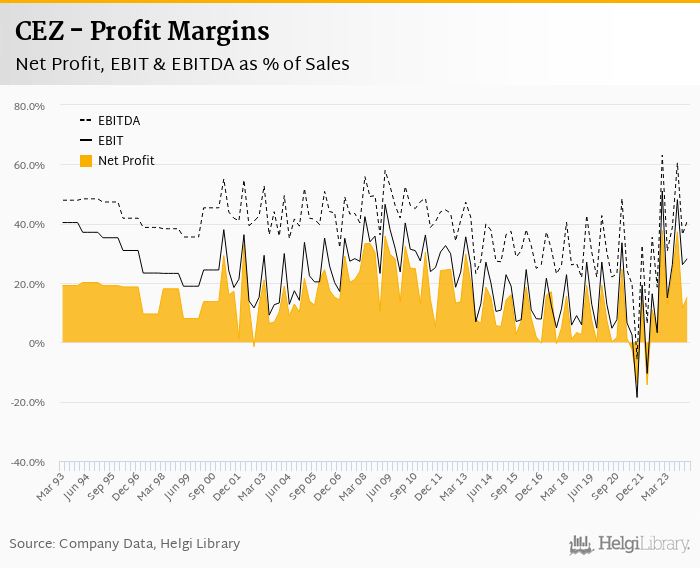This screenshot has width=700, height=568.
Task: Toggle the EBITDA legend label
Action: pos(118,121)
